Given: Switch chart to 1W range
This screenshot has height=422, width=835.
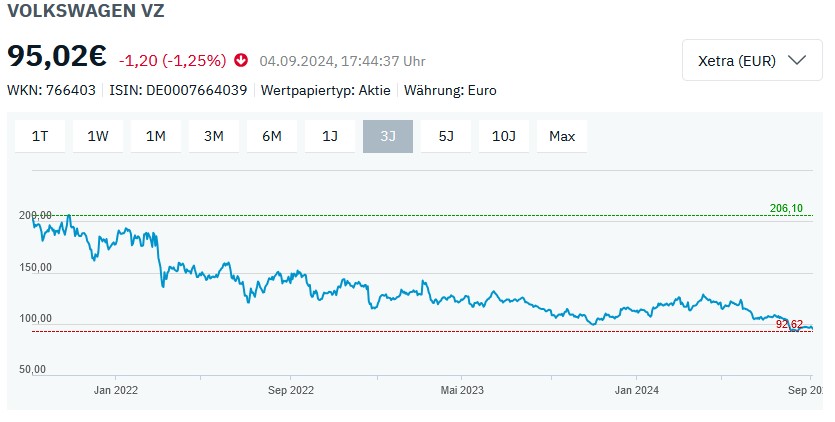Looking at the screenshot, I should (x=98, y=136).
